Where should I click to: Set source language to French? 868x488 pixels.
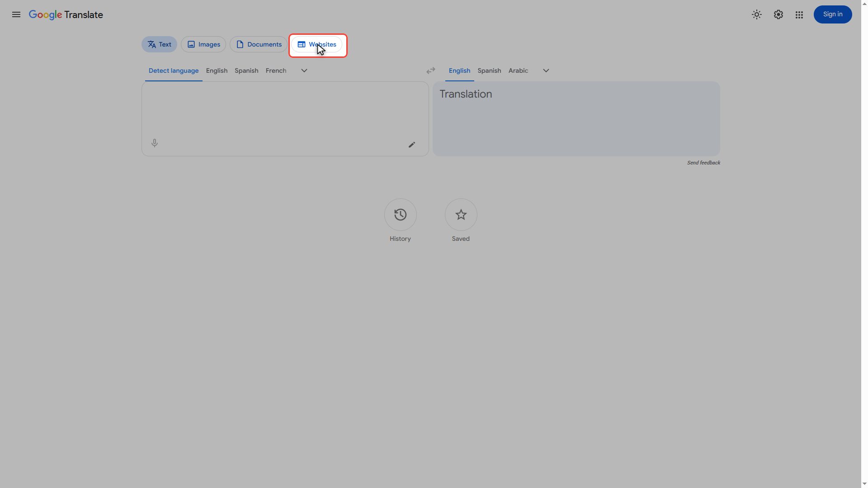pyautogui.click(x=276, y=71)
